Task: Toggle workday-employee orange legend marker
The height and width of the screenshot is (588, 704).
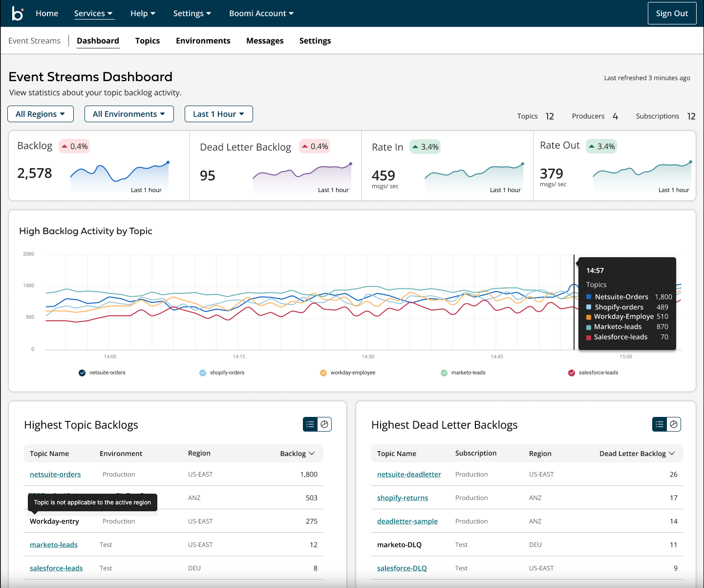Action: (323, 373)
